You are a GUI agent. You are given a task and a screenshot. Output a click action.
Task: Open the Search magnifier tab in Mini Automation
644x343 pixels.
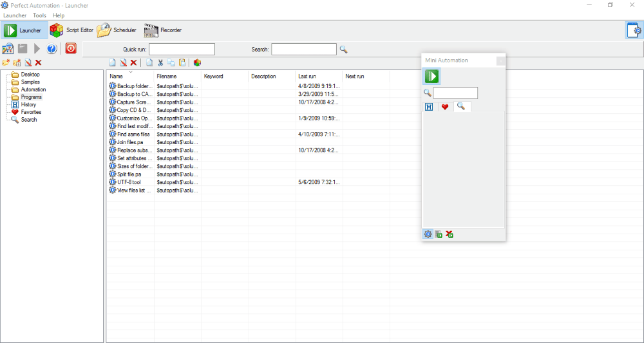462,107
